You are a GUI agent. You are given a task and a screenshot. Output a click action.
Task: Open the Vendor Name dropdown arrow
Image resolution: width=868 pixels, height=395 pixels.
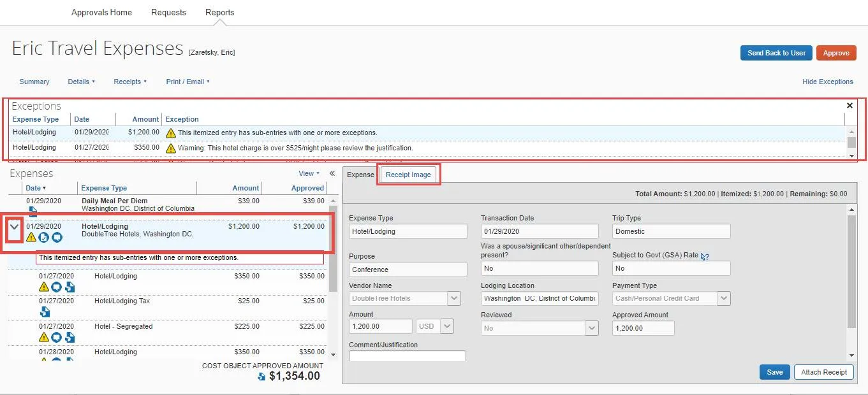click(x=453, y=298)
